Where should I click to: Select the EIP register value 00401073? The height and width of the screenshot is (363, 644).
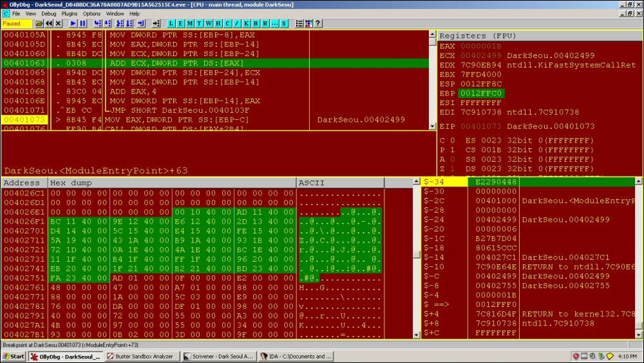click(480, 126)
